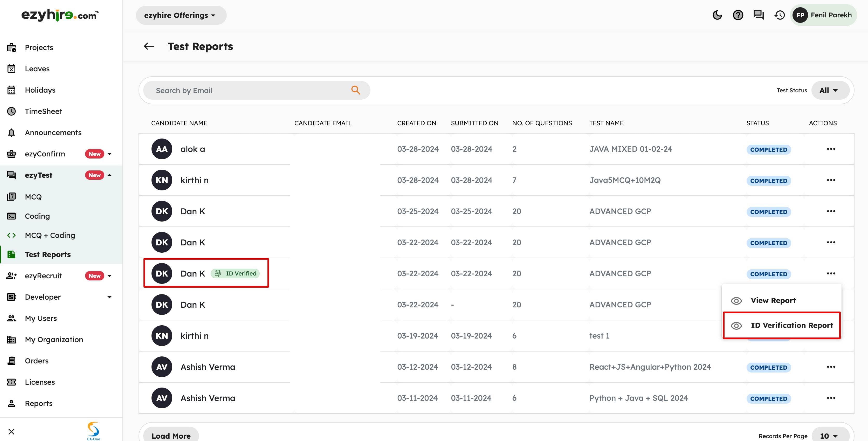This screenshot has width=868, height=441.
Task: Click the test name React+JS+Angular+Python 2024
Action: click(x=650, y=367)
